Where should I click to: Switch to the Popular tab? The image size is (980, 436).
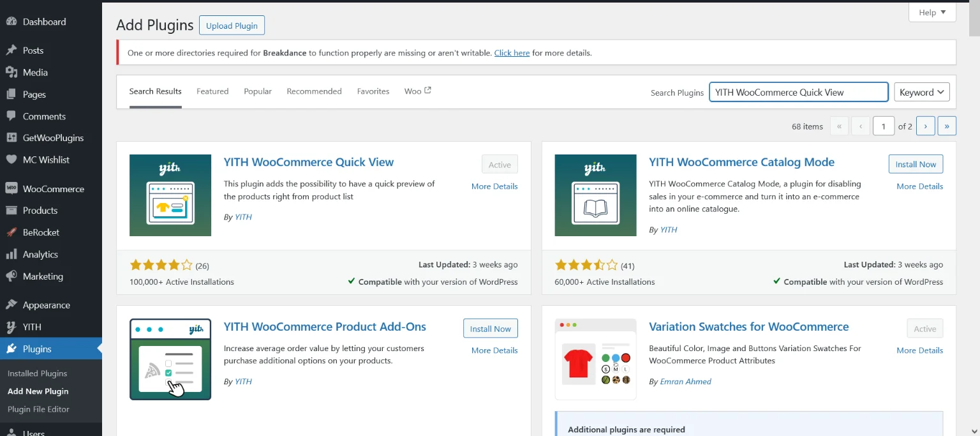tap(258, 91)
